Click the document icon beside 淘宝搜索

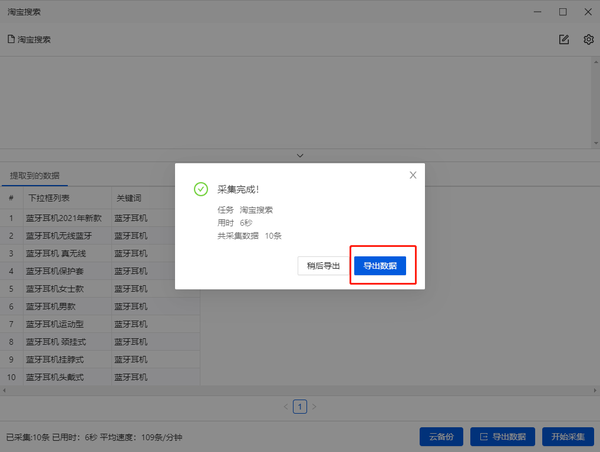pyautogui.click(x=11, y=39)
